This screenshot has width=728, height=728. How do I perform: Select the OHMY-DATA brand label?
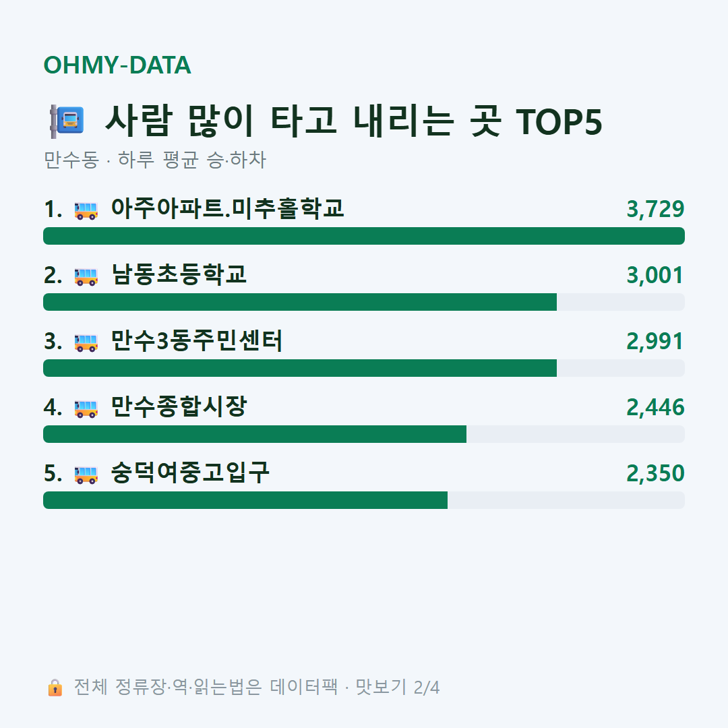coord(117,65)
